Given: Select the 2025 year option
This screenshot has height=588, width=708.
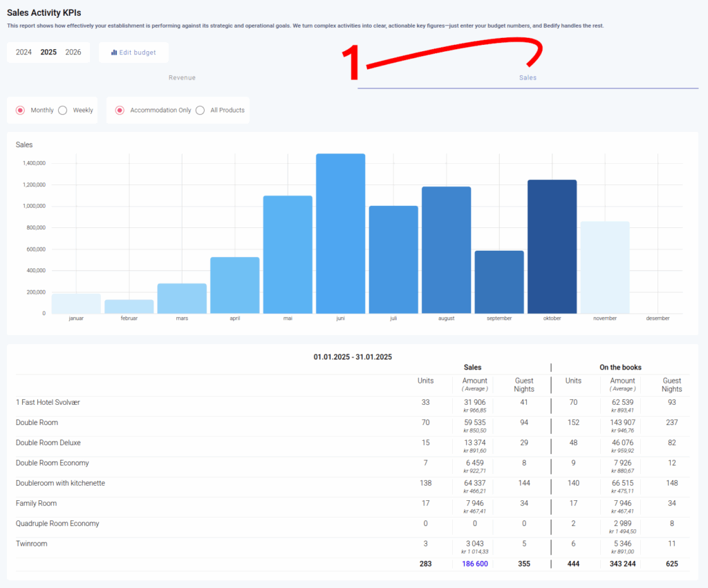Looking at the screenshot, I should tap(48, 53).
